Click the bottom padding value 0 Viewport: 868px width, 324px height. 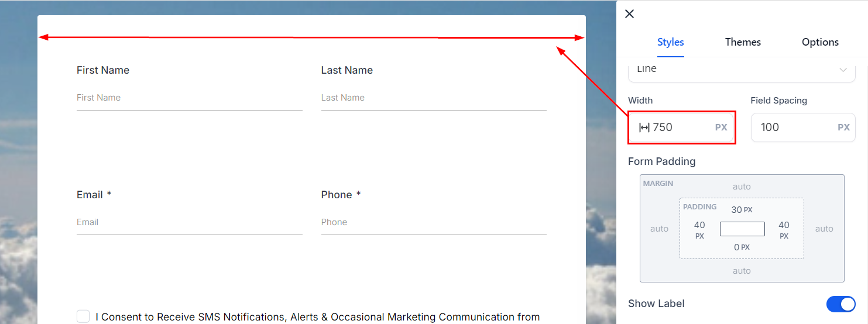tap(736, 247)
